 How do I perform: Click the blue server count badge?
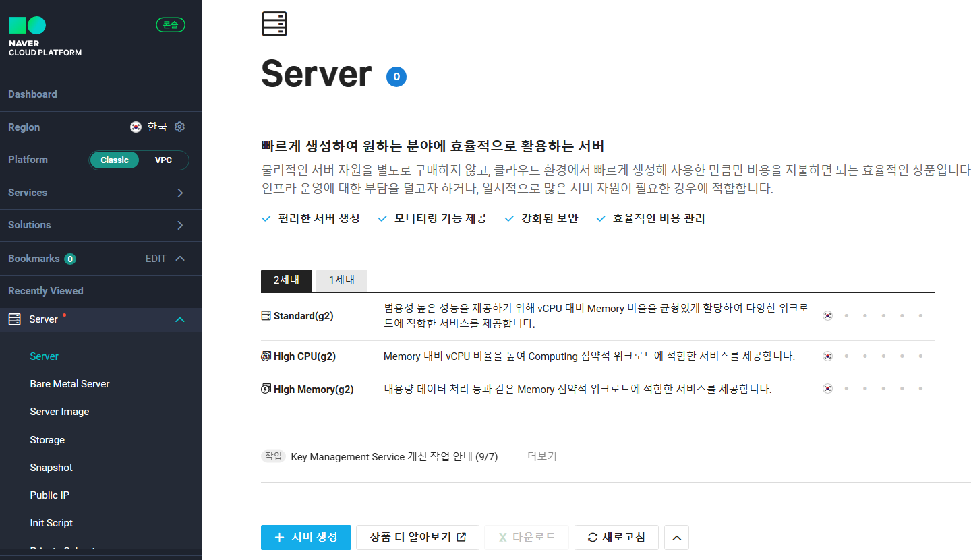[396, 77]
